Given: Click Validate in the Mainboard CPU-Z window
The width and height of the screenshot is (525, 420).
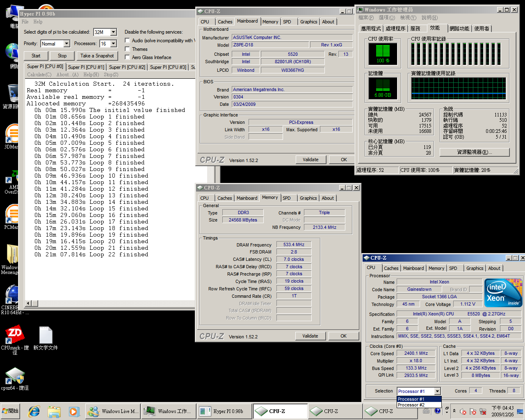Looking at the screenshot, I should (x=310, y=160).
